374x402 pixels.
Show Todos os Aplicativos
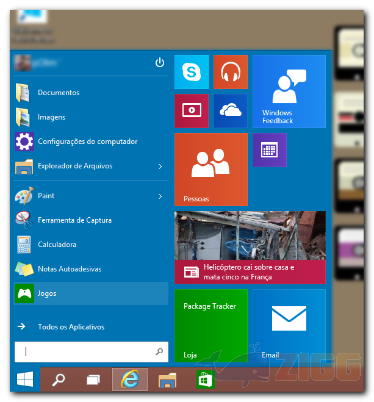click(x=91, y=327)
